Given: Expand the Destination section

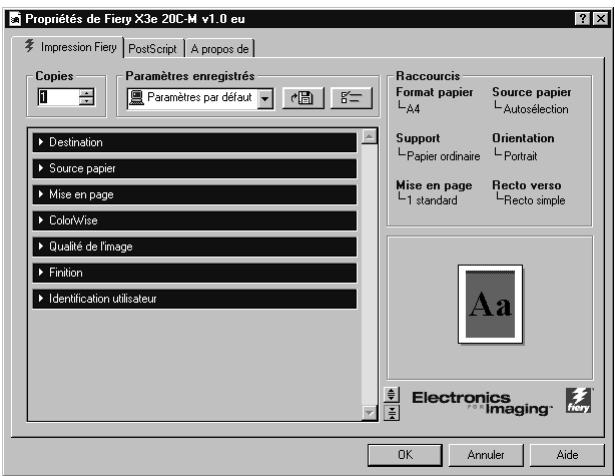Looking at the screenshot, I should 195,142.
